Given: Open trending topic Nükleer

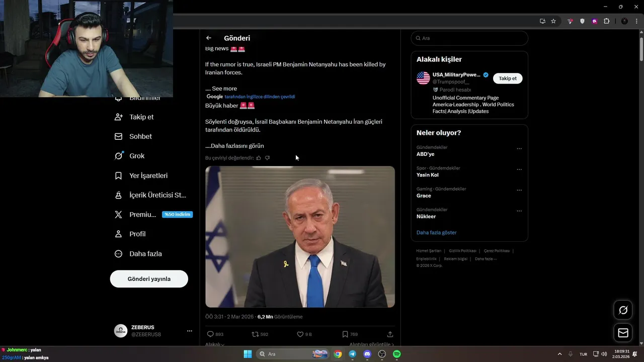Looking at the screenshot, I should pyautogui.click(x=426, y=216).
